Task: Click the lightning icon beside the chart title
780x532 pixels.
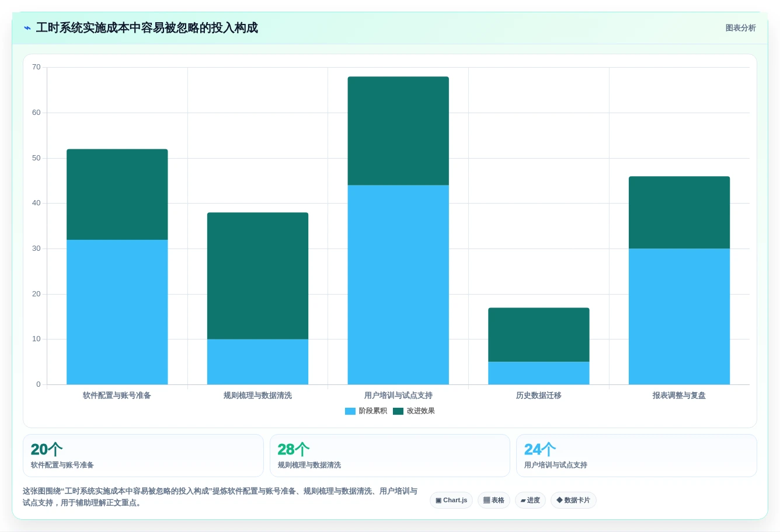Action: tap(27, 28)
